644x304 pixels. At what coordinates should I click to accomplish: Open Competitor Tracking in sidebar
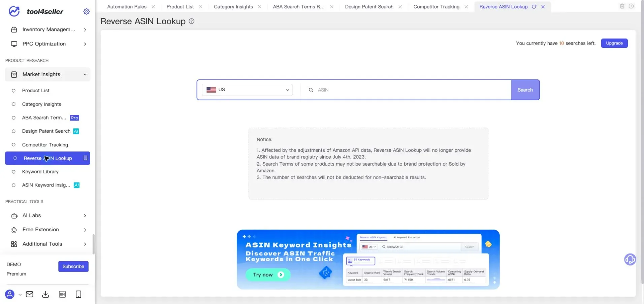pos(45,145)
